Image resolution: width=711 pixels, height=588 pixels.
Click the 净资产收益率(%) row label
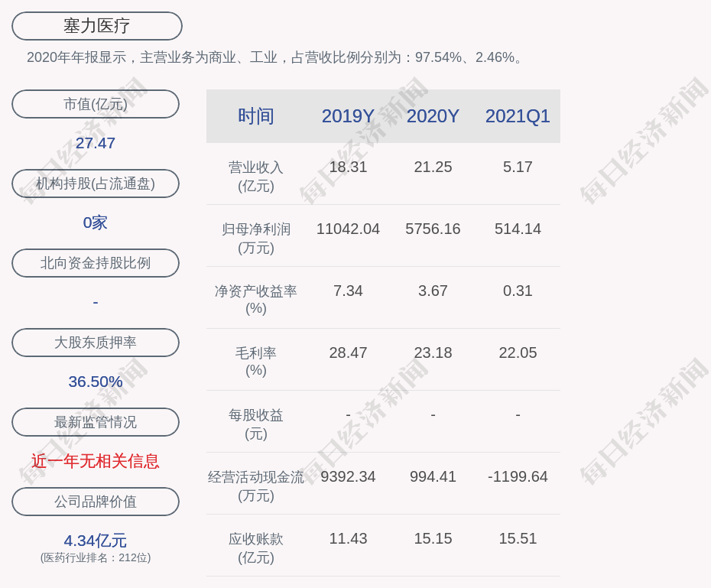pos(256,300)
